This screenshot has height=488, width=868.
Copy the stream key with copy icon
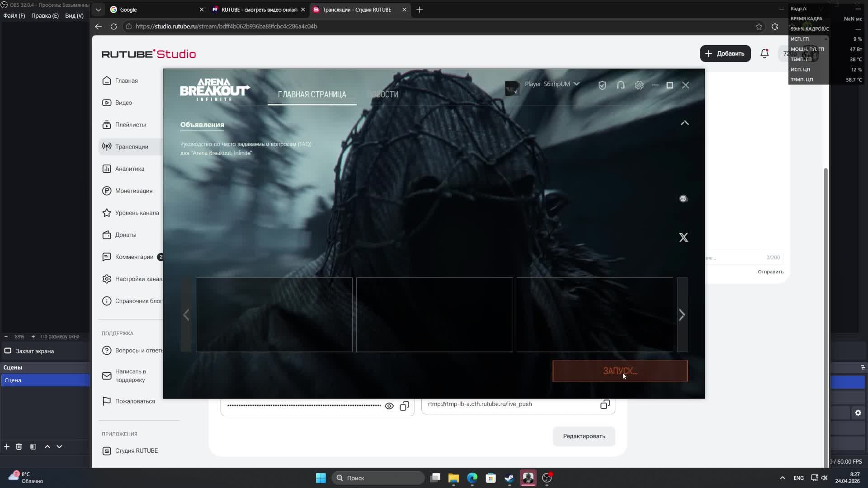pyautogui.click(x=404, y=406)
